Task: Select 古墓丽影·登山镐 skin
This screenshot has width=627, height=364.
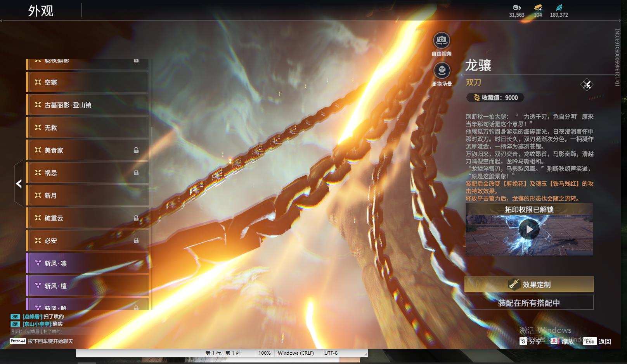Action: tap(87, 105)
